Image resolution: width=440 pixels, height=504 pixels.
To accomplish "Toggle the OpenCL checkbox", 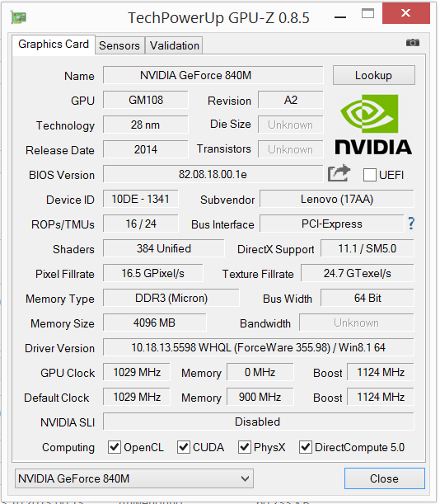I will (115, 447).
